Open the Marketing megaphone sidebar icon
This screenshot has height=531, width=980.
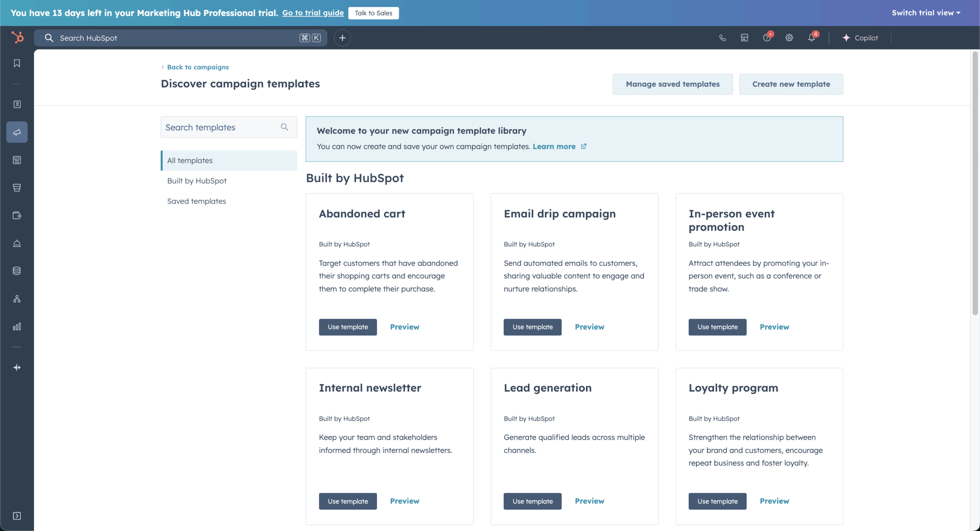coord(17,132)
